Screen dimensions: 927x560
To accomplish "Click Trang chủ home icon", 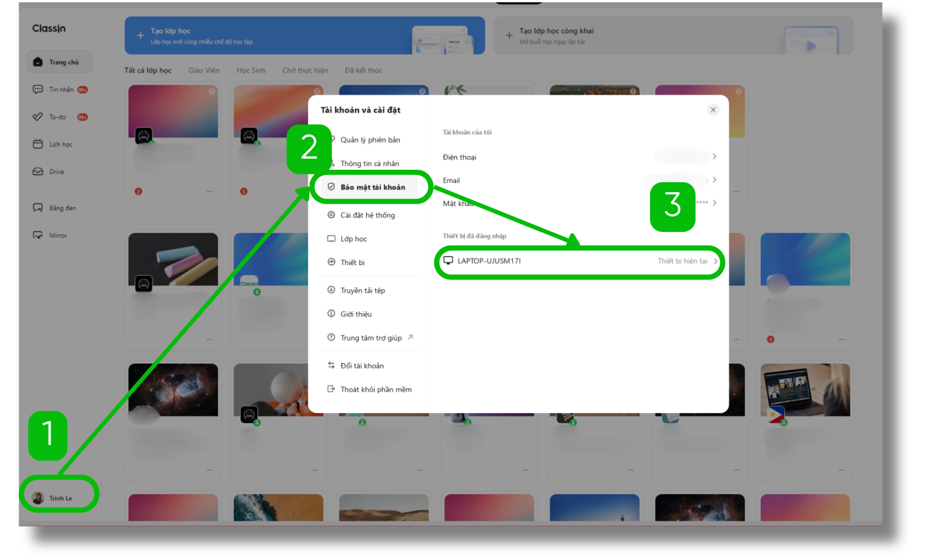I will coord(38,62).
